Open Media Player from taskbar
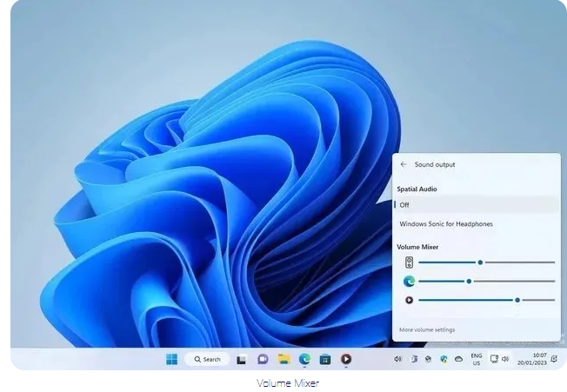Image resolution: width=567 pixels, height=392 pixels. (x=346, y=359)
